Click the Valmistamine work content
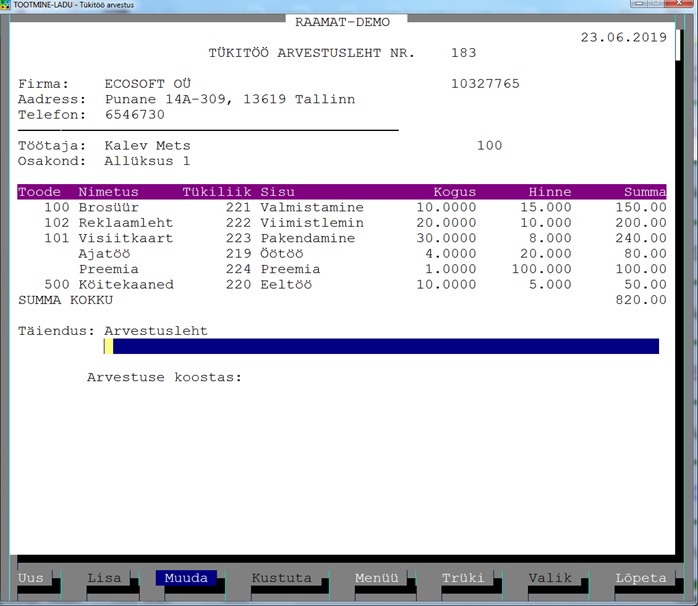The width and height of the screenshot is (698, 606). pyautogui.click(x=312, y=207)
